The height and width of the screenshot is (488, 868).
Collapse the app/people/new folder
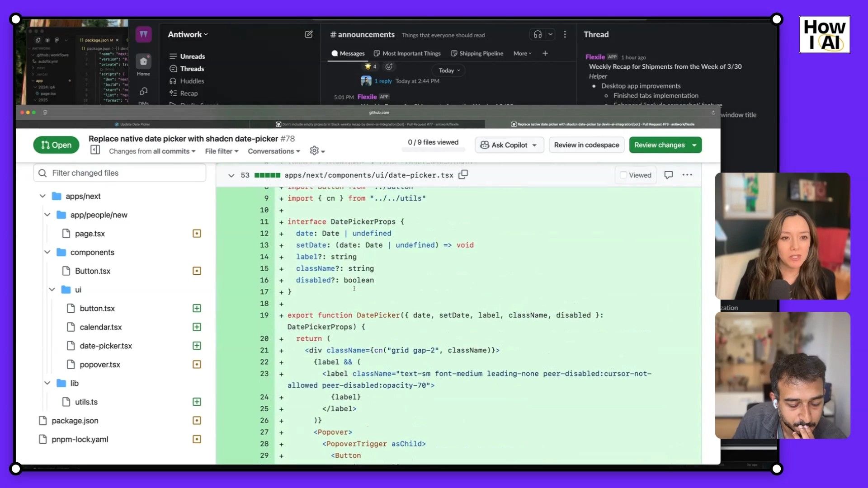(47, 215)
